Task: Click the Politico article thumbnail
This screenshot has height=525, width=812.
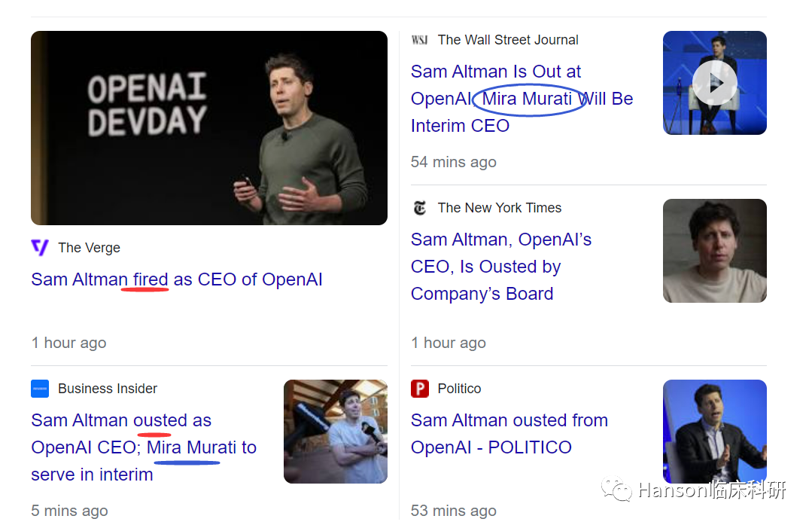Action: coord(714,432)
